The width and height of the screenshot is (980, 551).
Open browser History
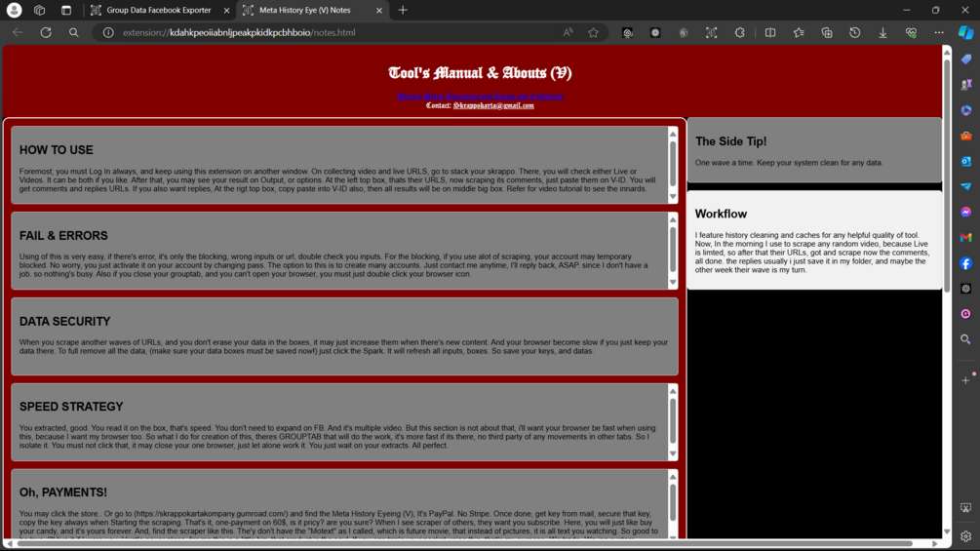coord(854,32)
